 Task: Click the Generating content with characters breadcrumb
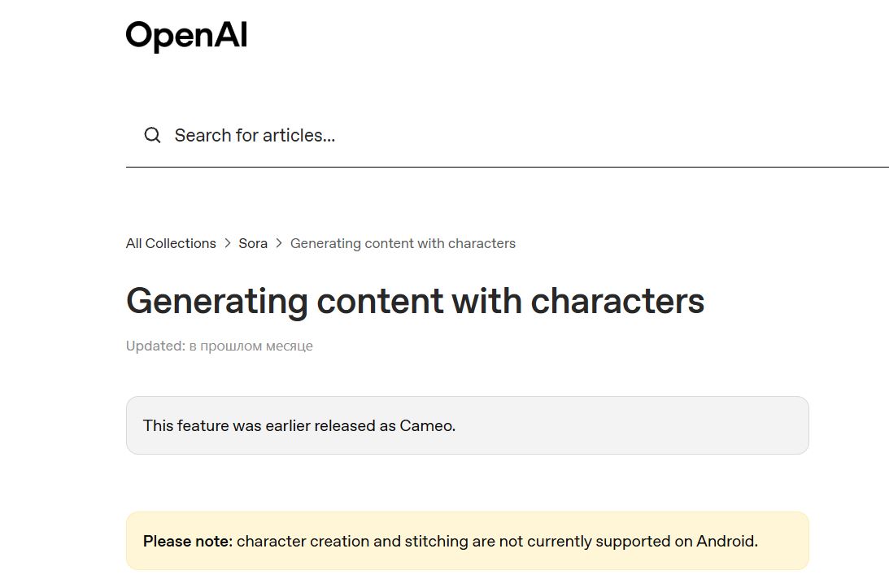click(403, 243)
